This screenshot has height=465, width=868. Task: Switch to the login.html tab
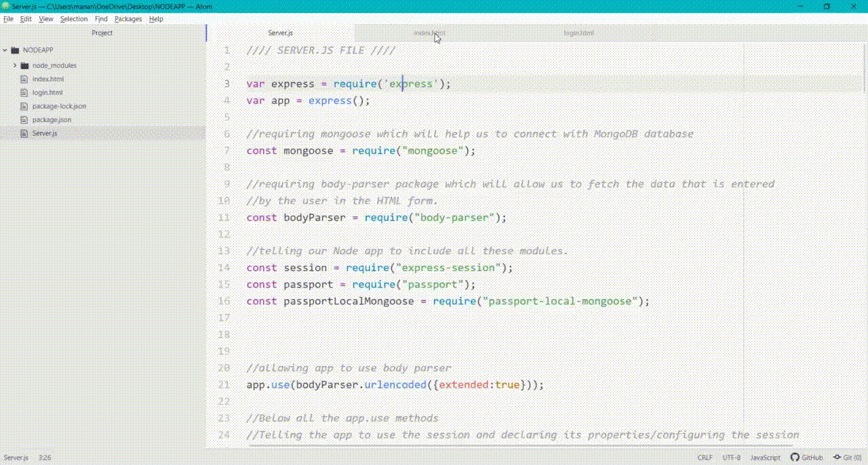(578, 33)
